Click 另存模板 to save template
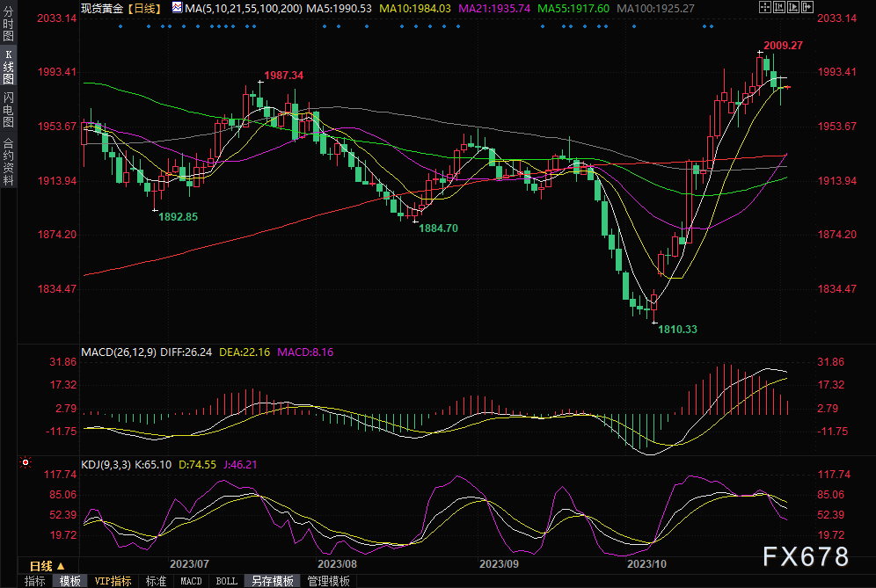This screenshot has height=588, width=876. click(x=272, y=581)
